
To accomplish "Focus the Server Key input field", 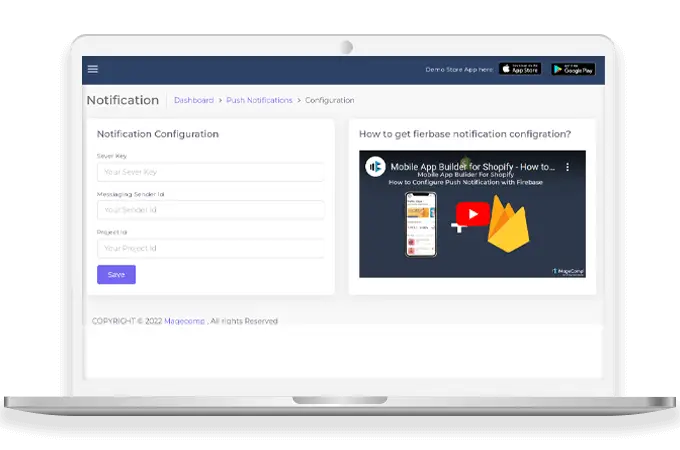I will pyautogui.click(x=210, y=172).
